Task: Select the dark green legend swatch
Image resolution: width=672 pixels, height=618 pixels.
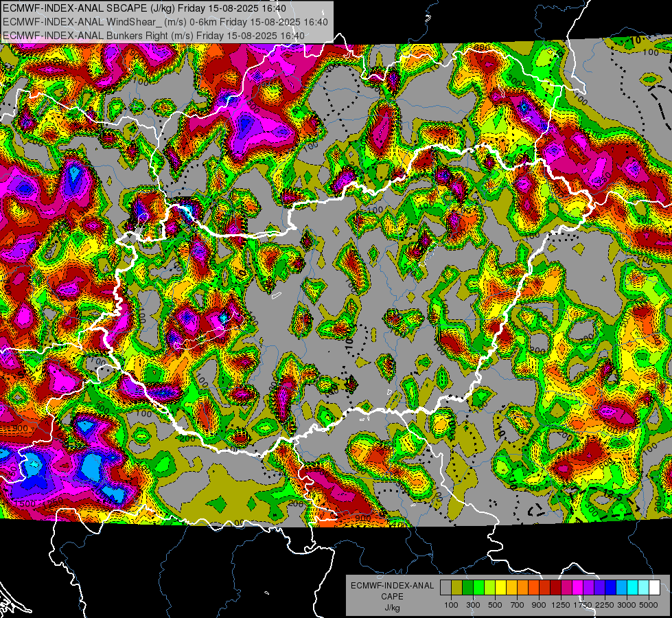Action: tap(467, 588)
